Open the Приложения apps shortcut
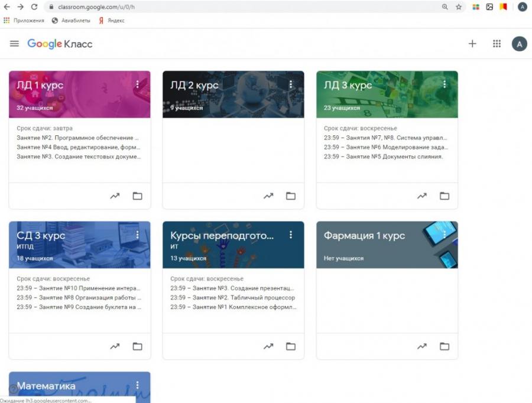 pos(24,20)
